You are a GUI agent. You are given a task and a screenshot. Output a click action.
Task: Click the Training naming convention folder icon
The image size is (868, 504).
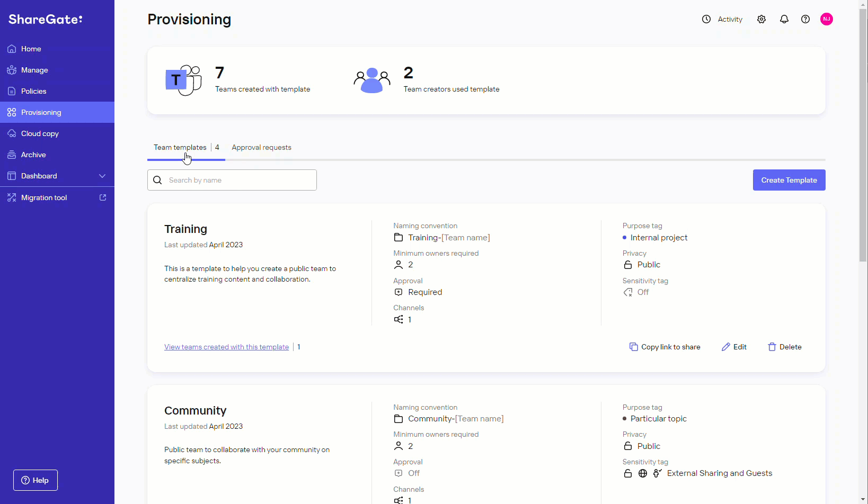pos(398,238)
